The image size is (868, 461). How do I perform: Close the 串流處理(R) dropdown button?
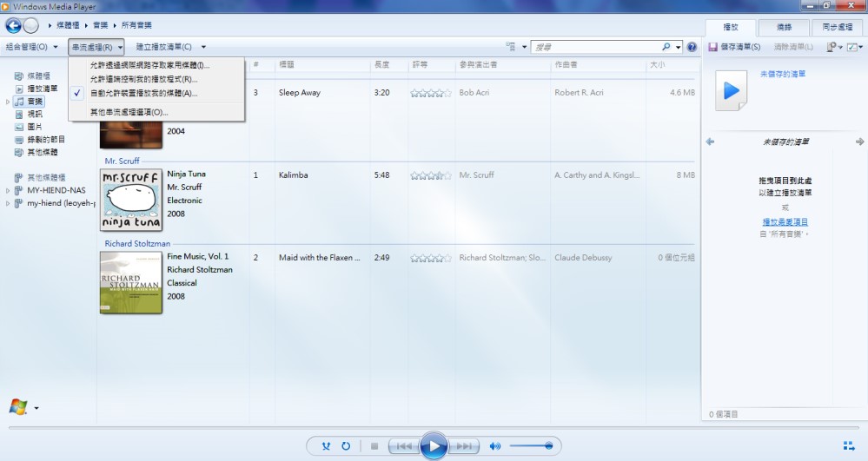pos(96,47)
